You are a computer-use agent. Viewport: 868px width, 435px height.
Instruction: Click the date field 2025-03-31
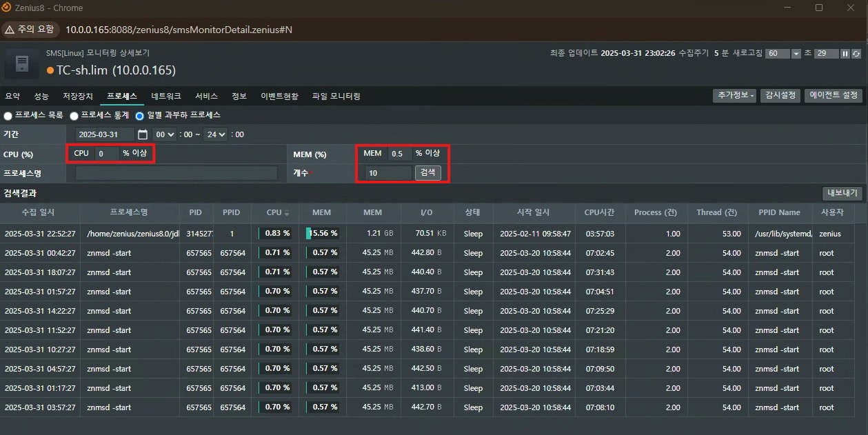tap(105, 134)
